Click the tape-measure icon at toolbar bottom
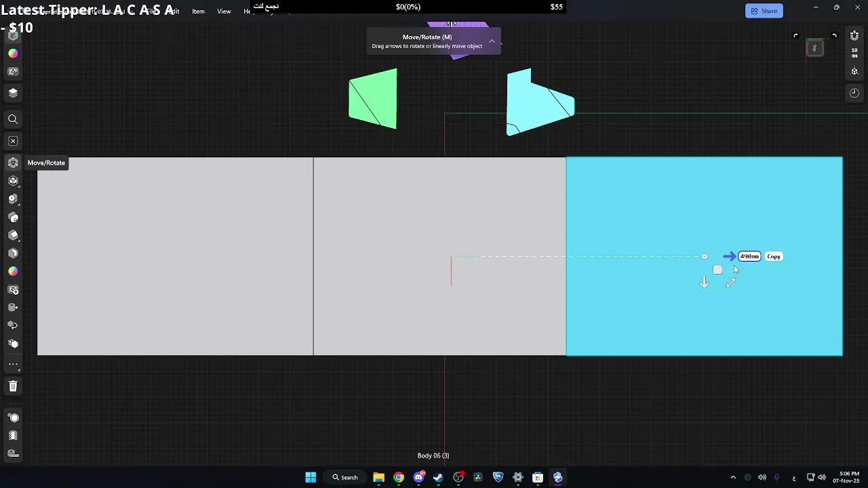Image resolution: width=868 pixels, height=488 pixels. 13,453
